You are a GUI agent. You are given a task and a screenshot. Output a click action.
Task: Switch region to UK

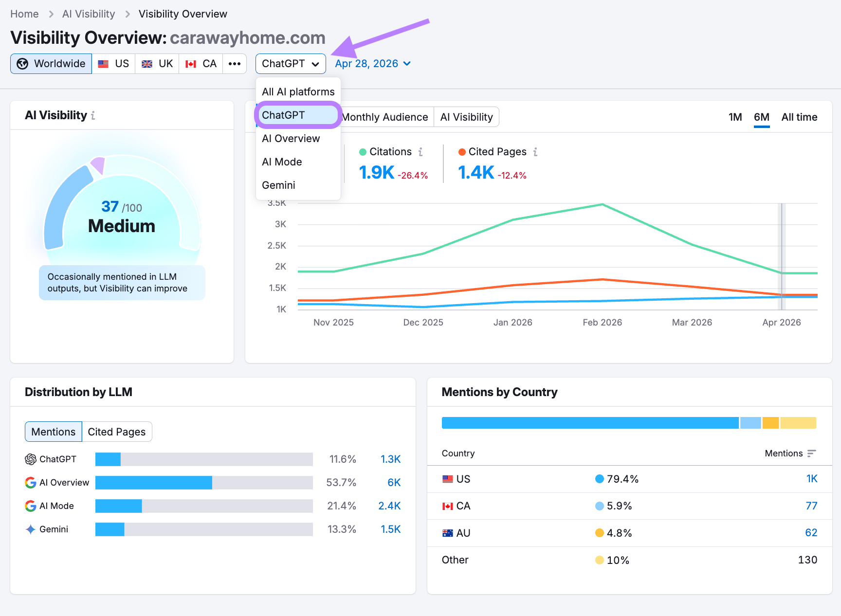(157, 64)
